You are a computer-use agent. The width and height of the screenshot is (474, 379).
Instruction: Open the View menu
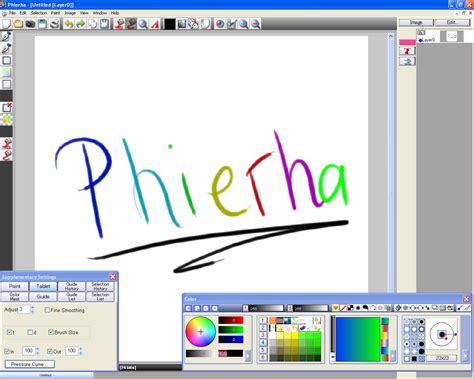(84, 13)
